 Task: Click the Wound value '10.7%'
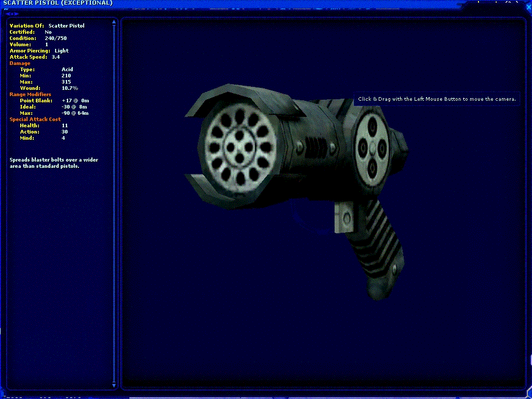click(x=70, y=88)
